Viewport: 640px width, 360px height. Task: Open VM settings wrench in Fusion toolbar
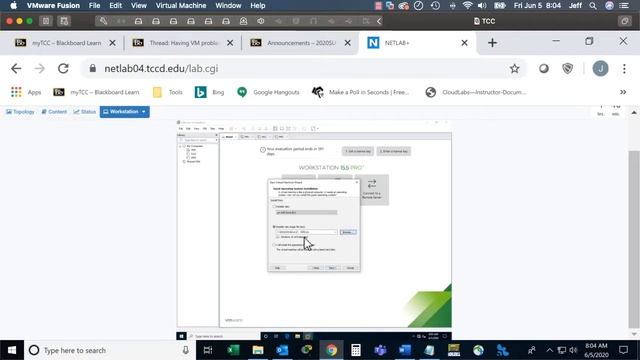coord(103,21)
